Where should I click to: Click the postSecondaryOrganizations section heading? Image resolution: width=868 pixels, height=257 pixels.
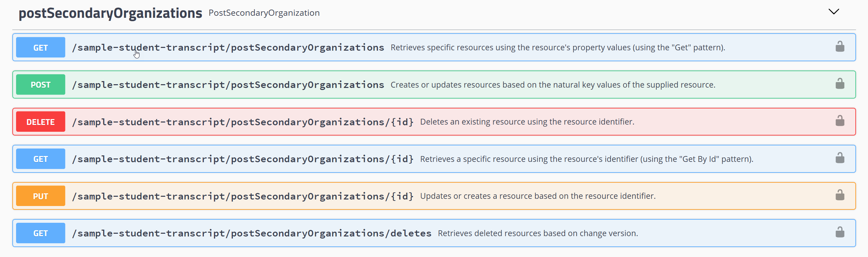point(110,13)
